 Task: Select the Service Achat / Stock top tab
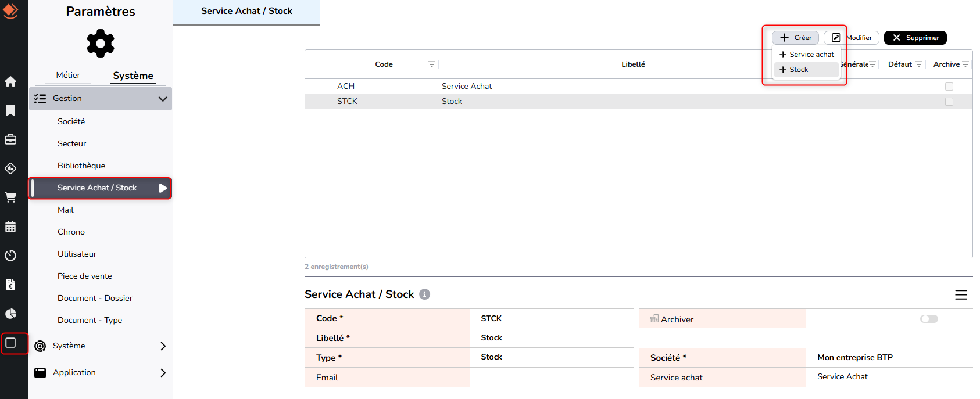pyautogui.click(x=246, y=12)
